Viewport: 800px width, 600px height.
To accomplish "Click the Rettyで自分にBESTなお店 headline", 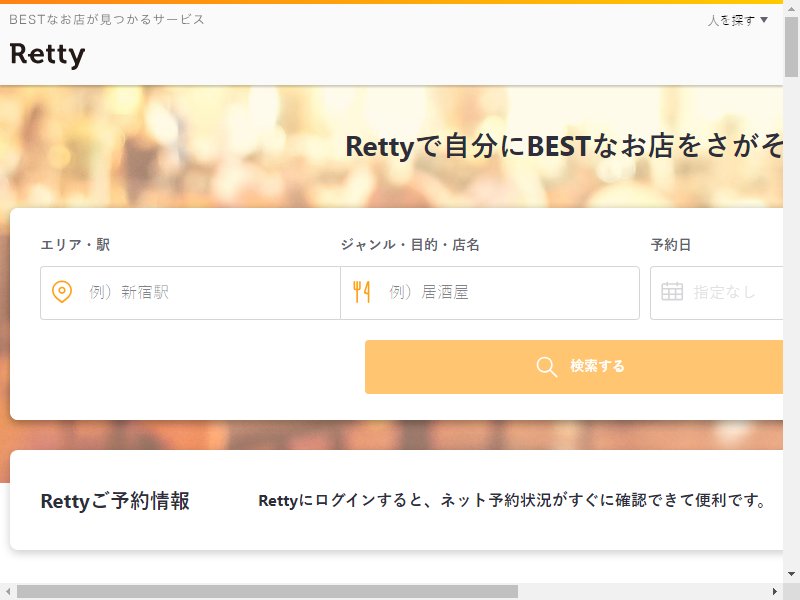I will click(x=564, y=147).
